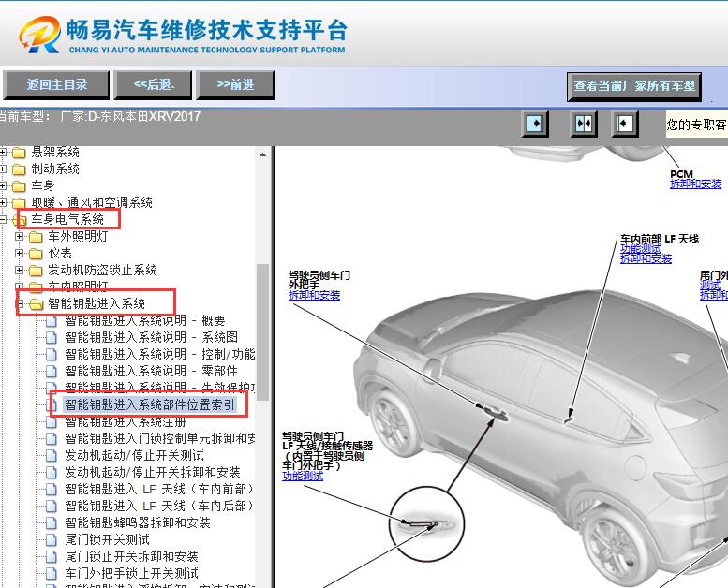Click document icon beside 系统说明 - 概要
Viewport: 728px width, 588px height.
pos(52,321)
